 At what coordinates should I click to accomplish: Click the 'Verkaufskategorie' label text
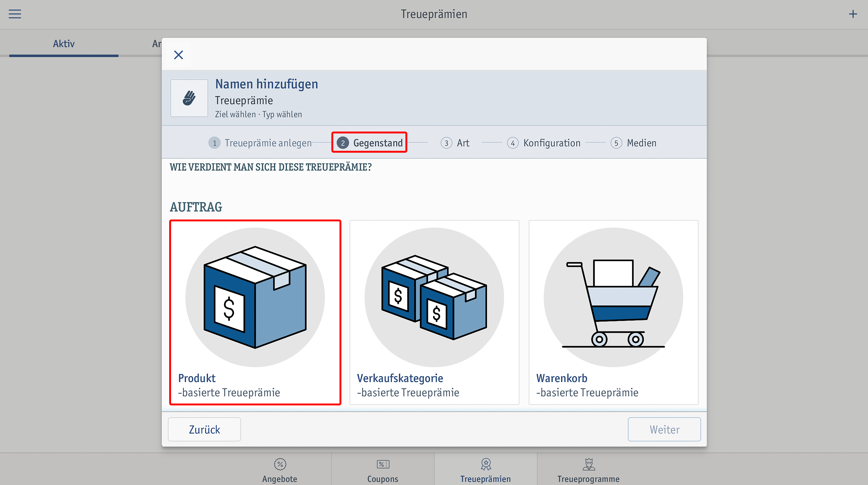pyautogui.click(x=400, y=378)
